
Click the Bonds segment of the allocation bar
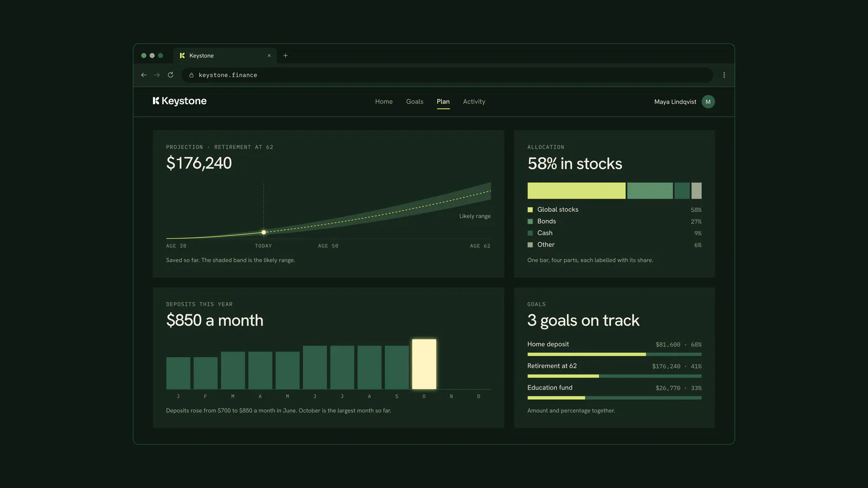[650, 191]
